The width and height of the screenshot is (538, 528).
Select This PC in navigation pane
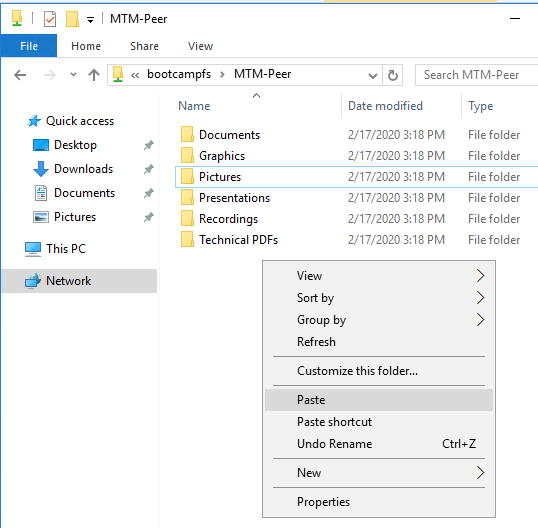pyautogui.click(x=66, y=249)
